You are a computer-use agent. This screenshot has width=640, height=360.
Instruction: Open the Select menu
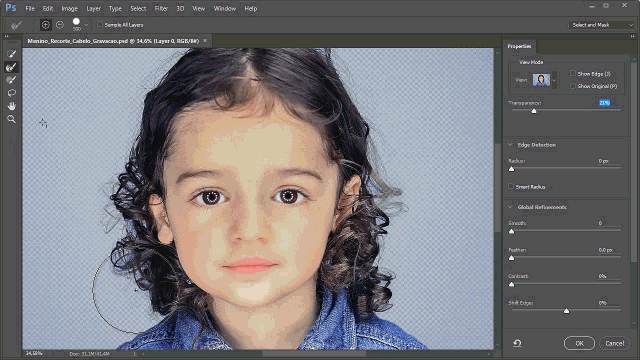pyautogui.click(x=138, y=8)
